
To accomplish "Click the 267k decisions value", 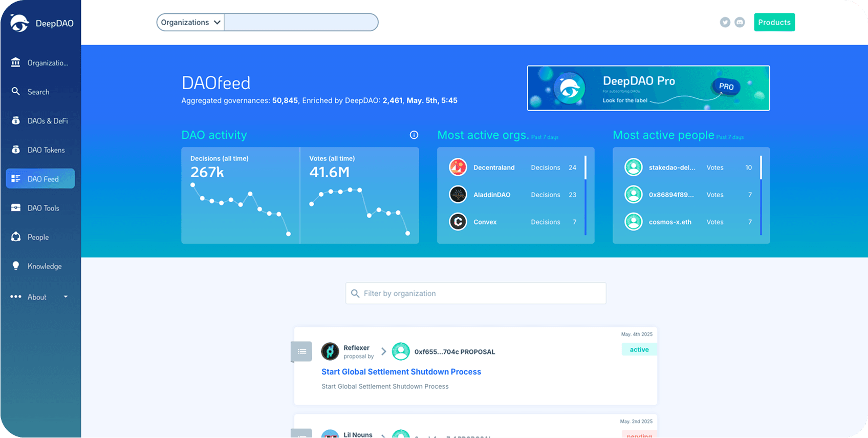I will 207,172.
